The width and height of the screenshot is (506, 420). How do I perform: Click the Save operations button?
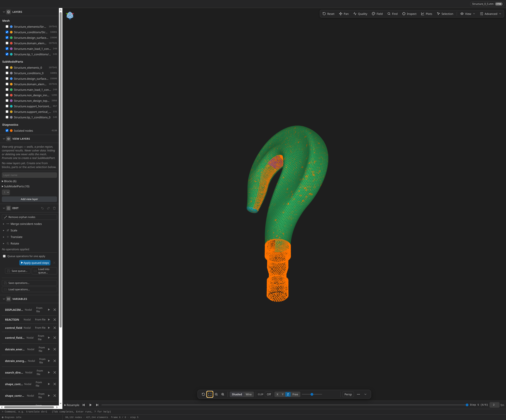(x=29, y=283)
